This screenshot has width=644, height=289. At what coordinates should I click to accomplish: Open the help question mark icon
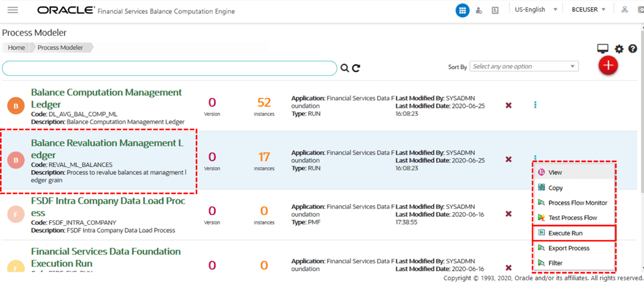pos(632,49)
